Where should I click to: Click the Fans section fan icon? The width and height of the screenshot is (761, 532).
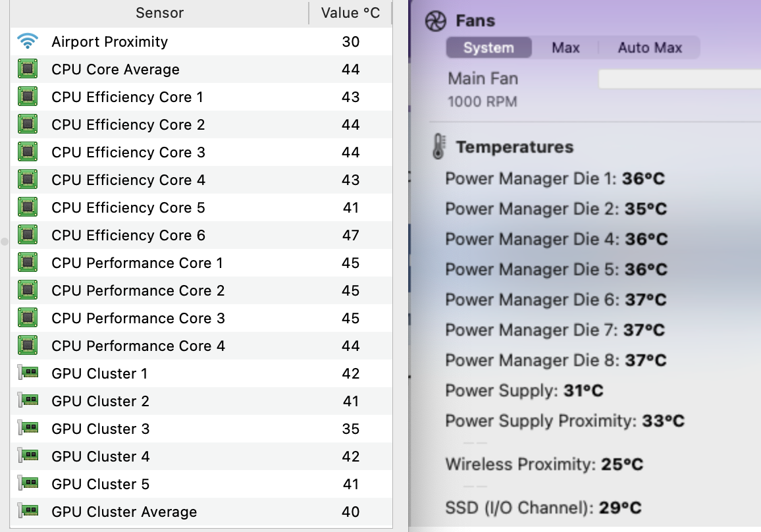pyautogui.click(x=436, y=21)
